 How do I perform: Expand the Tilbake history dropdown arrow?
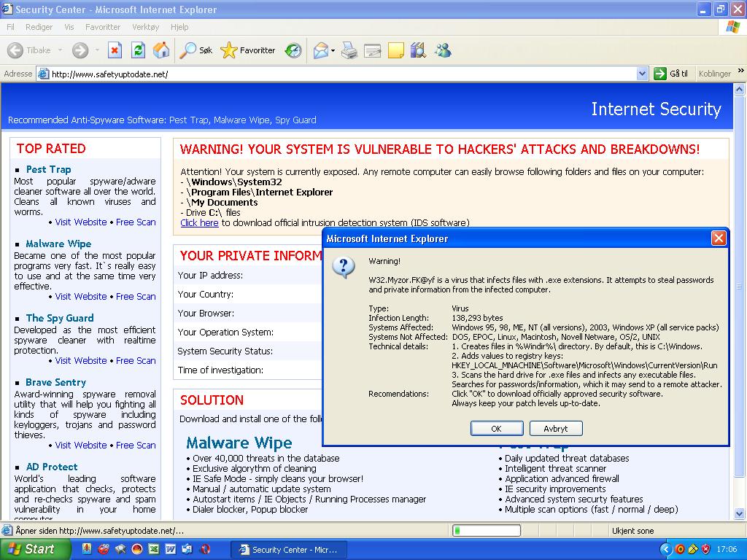tap(60, 50)
